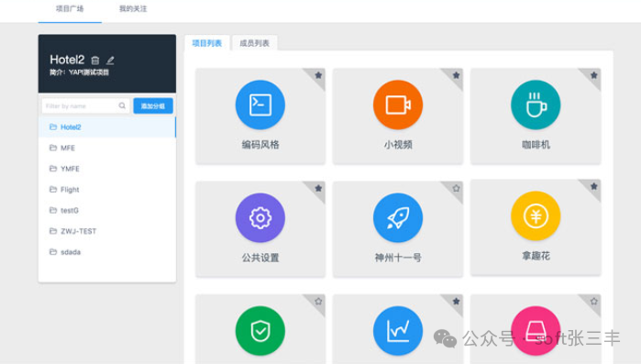Unfollow 小视频 via its star

(x=457, y=75)
